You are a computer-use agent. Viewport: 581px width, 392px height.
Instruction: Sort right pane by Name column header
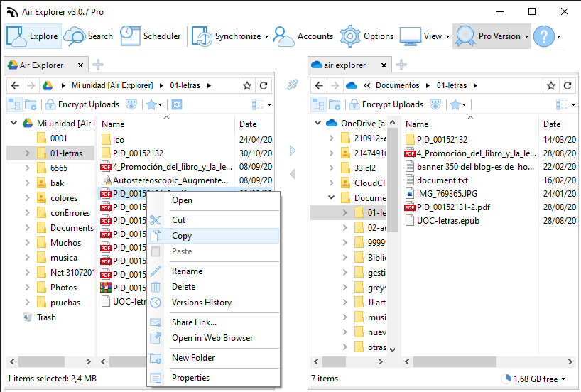click(469, 124)
